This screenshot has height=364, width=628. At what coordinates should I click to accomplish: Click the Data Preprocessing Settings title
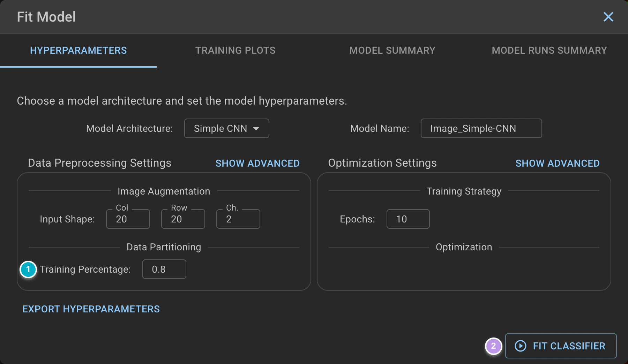coord(100,163)
